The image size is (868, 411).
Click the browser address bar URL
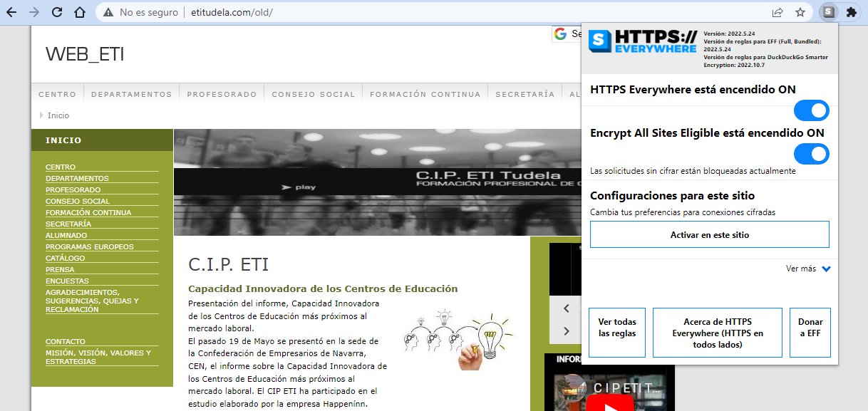point(232,12)
